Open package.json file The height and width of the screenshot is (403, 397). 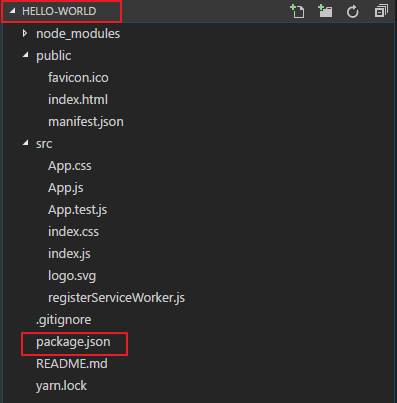click(x=73, y=342)
